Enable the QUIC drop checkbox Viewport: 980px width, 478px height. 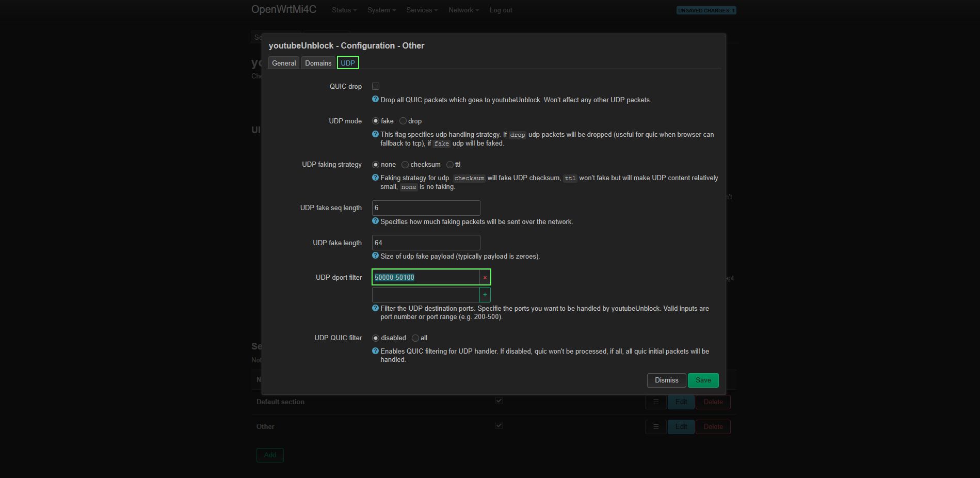click(x=376, y=86)
